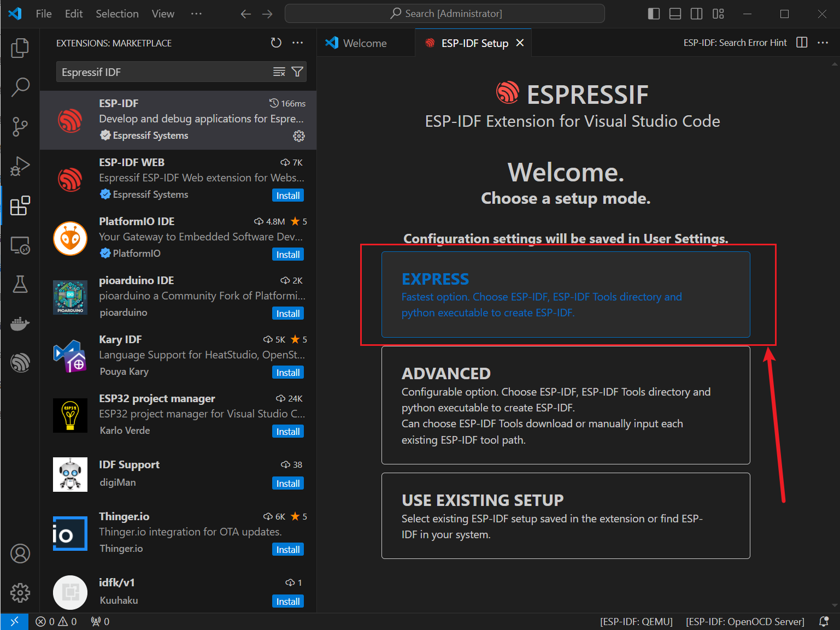The width and height of the screenshot is (840, 630).
Task: Open the Edit menu
Action: (x=74, y=14)
